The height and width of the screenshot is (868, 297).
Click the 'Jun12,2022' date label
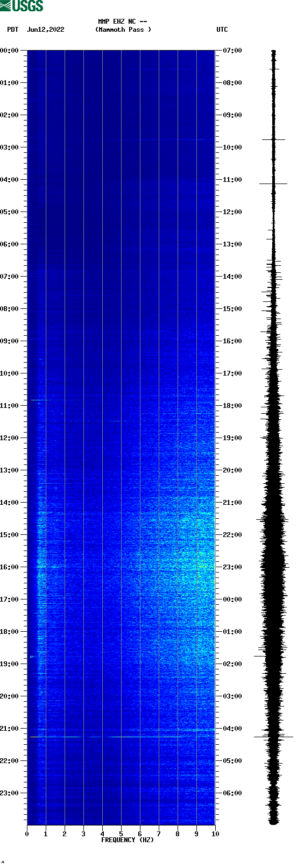click(x=45, y=30)
